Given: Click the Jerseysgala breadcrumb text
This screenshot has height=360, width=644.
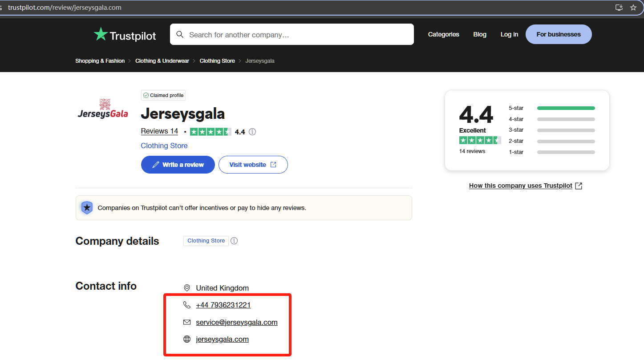Looking at the screenshot, I should [x=260, y=61].
